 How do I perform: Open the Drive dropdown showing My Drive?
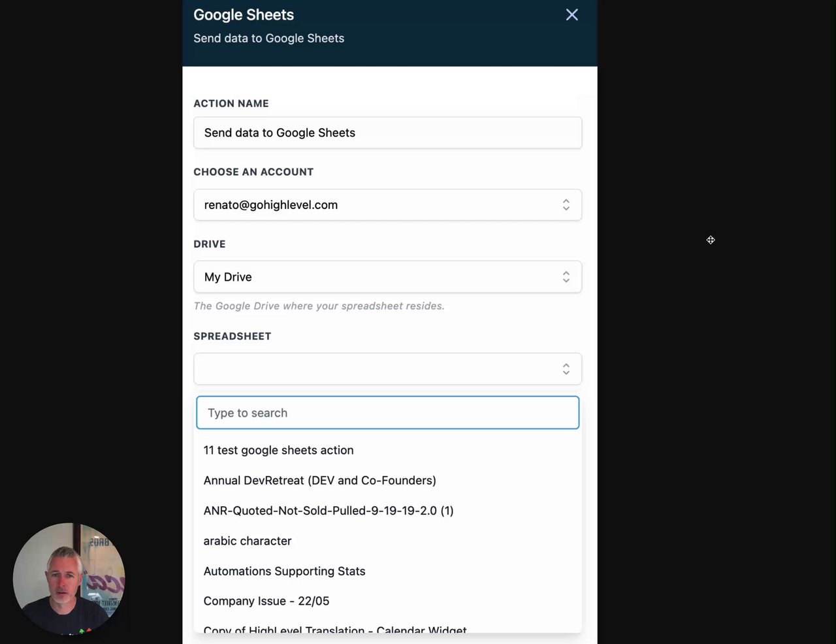coord(387,277)
